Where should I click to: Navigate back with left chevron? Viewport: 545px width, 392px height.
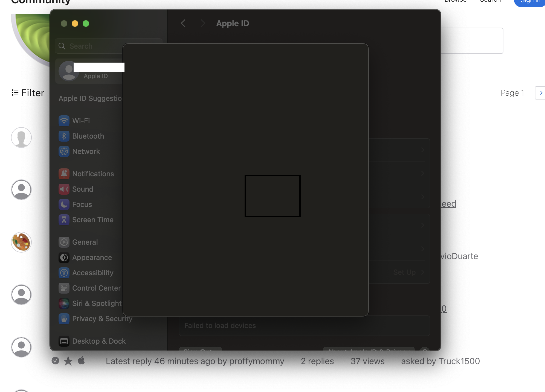point(183,23)
